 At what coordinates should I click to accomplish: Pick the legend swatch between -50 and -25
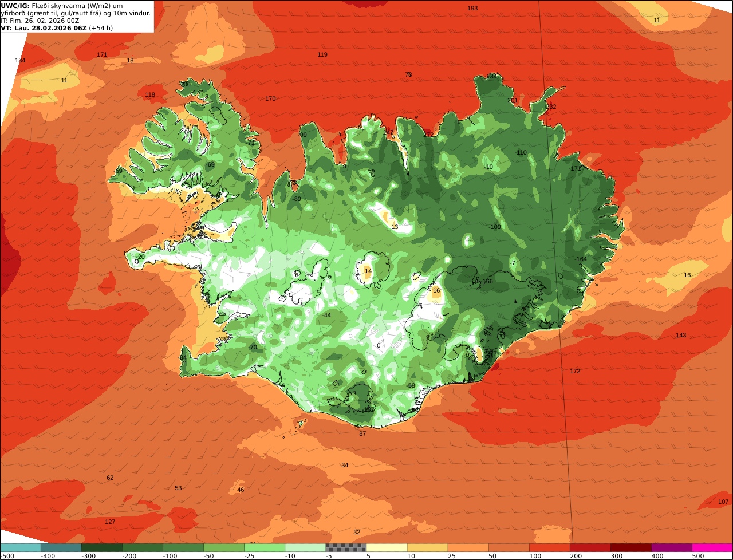point(224,547)
